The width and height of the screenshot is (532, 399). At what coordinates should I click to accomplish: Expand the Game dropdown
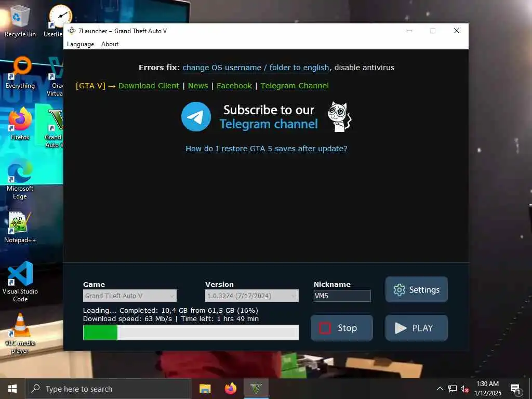pyautogui.click(x=129, y=296)
